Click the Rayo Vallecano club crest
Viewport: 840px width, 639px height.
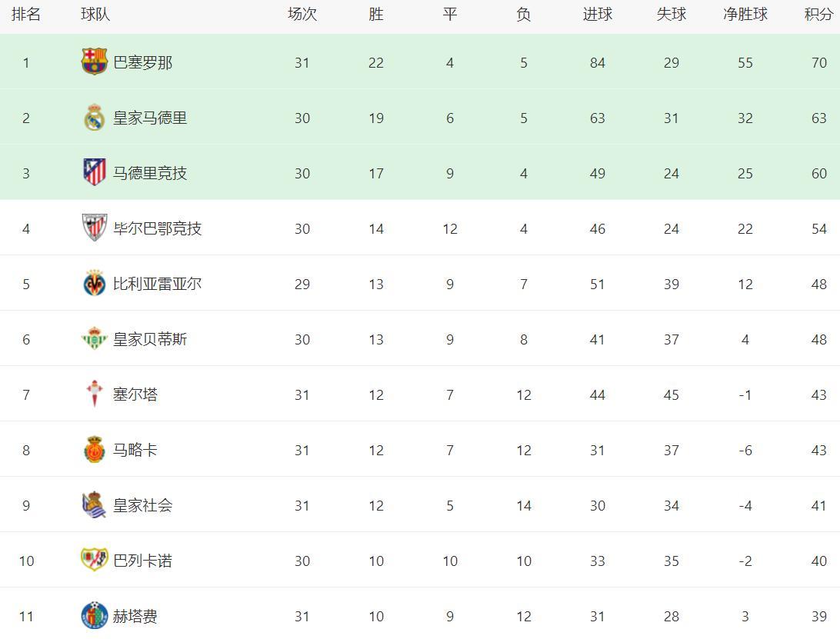pyautogui.click(x=94, y=560)
